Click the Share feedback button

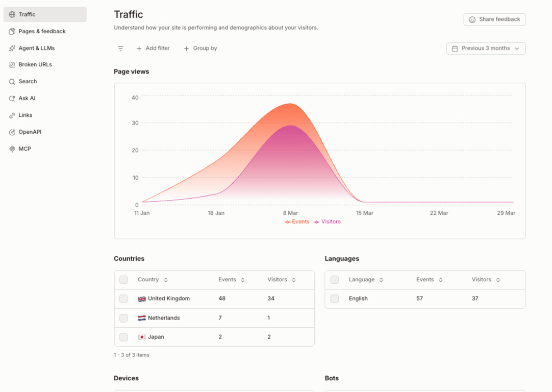(494, 19)
